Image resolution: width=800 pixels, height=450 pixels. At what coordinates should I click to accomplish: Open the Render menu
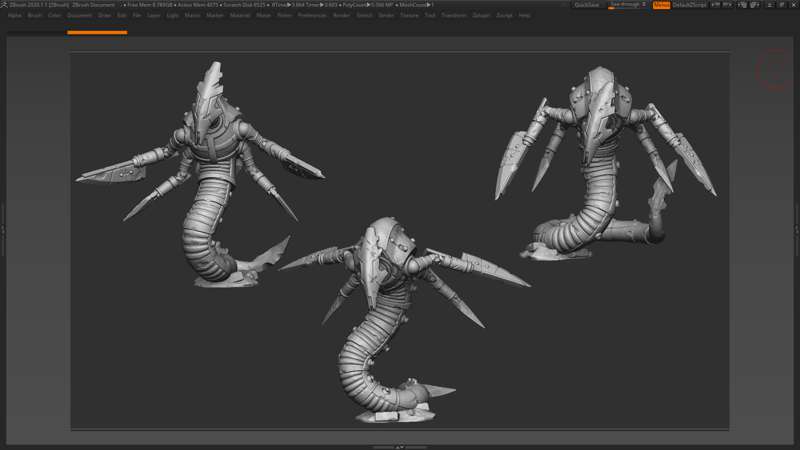(341, 16)
